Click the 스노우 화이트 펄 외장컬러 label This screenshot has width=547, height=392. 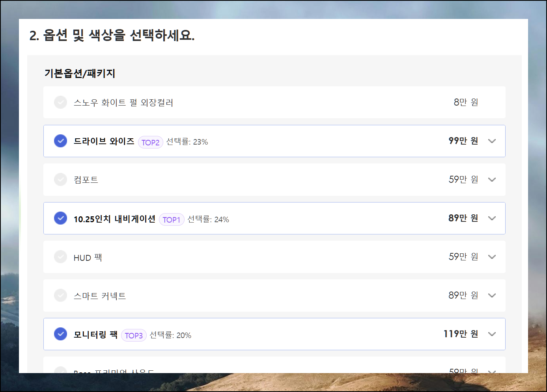click(123, 102)
